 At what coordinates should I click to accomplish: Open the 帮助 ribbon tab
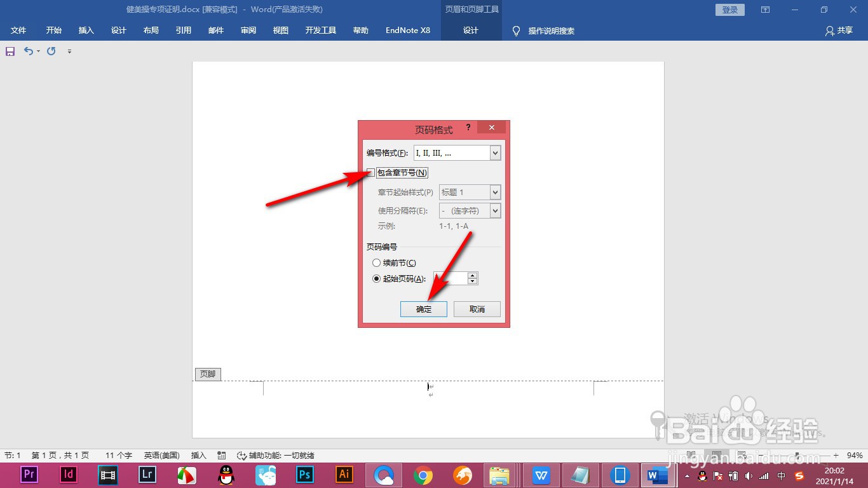361,30
